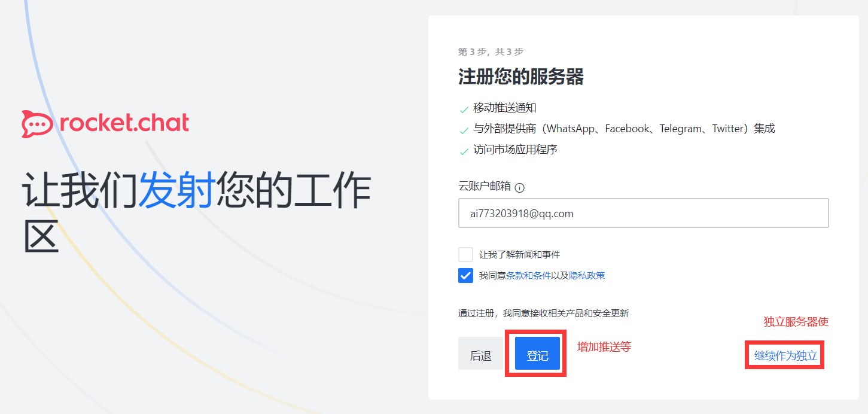Click the red 增加推送等 annotation text
The height and width of the screenshot is (414, 868).
pyautogui.click(x=604, y=346)
